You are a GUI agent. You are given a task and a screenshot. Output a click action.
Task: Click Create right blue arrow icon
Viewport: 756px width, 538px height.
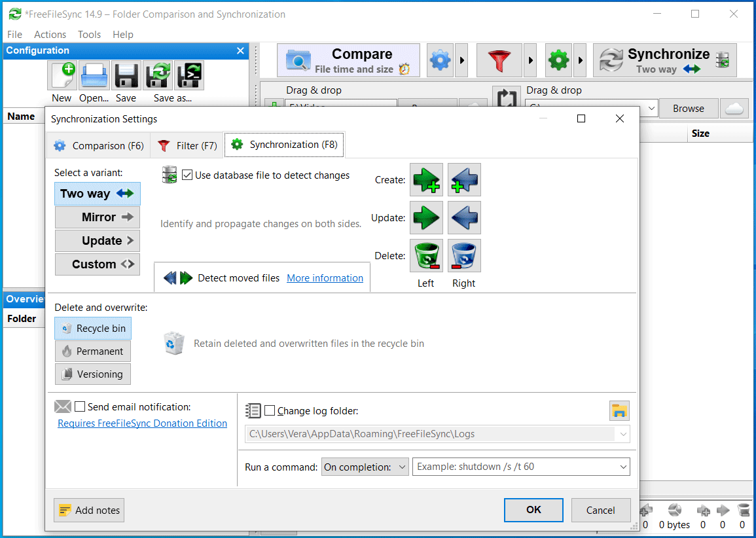point(464,179)
